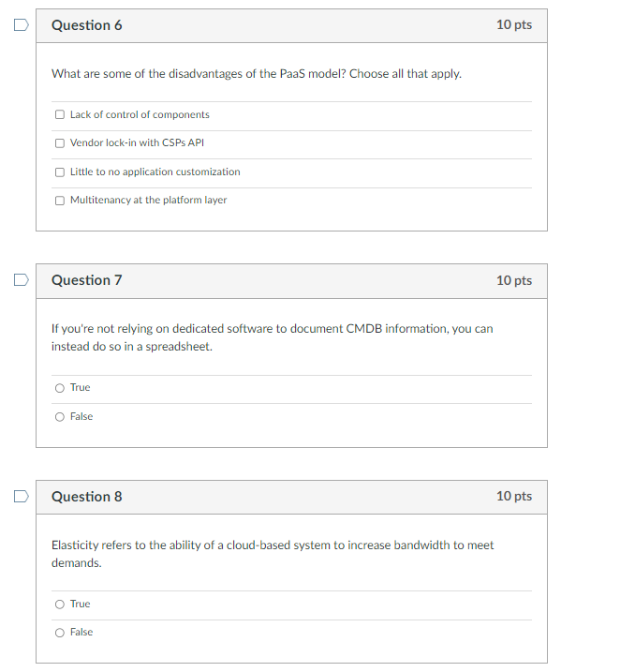Click the 10 pts label of Question 7

pyautogui.click(x=513, y=280)
